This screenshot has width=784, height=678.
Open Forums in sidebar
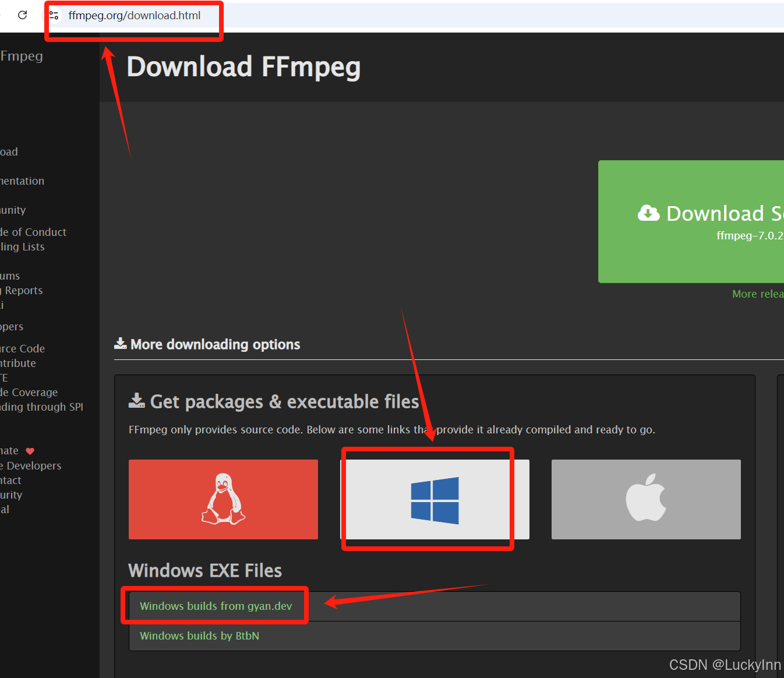(10, 276)
